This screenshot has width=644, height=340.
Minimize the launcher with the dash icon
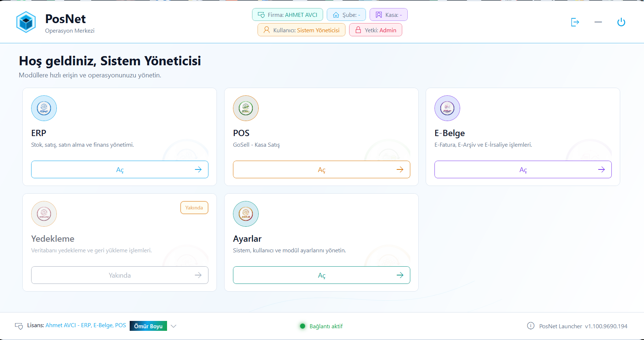click(x=598, y=22)
